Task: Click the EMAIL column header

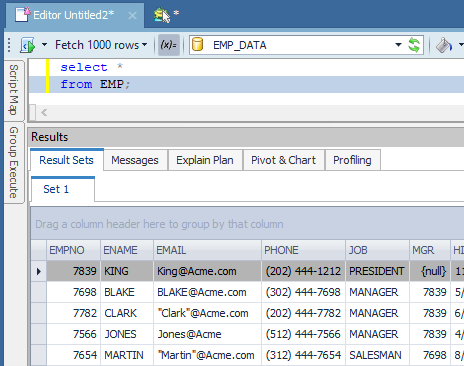Action: coord(207,250)
